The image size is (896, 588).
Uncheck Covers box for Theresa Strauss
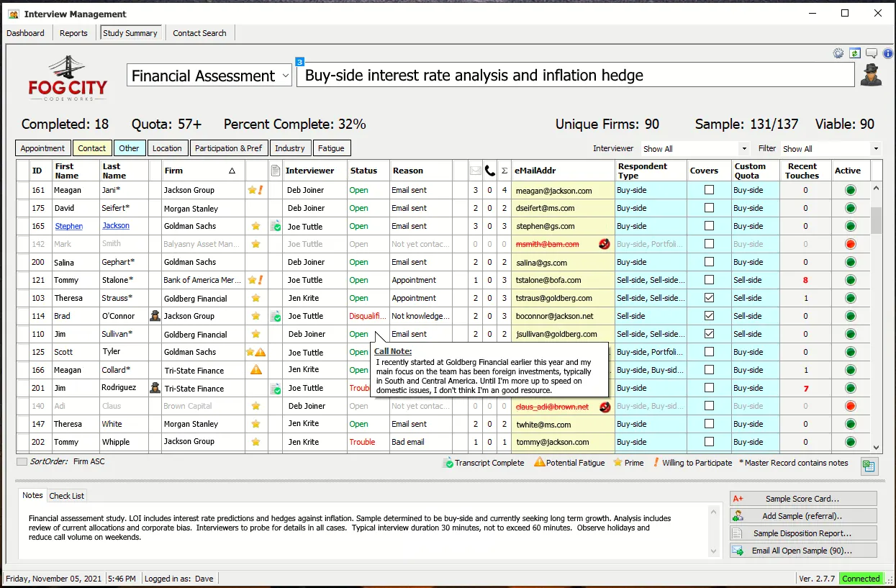(x=709, y=298)
